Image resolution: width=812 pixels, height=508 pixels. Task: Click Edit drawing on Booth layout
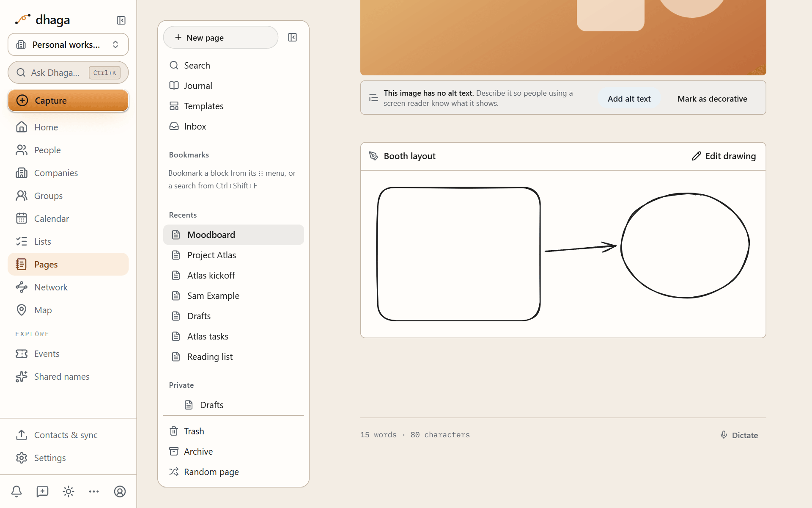pos(724,156)
